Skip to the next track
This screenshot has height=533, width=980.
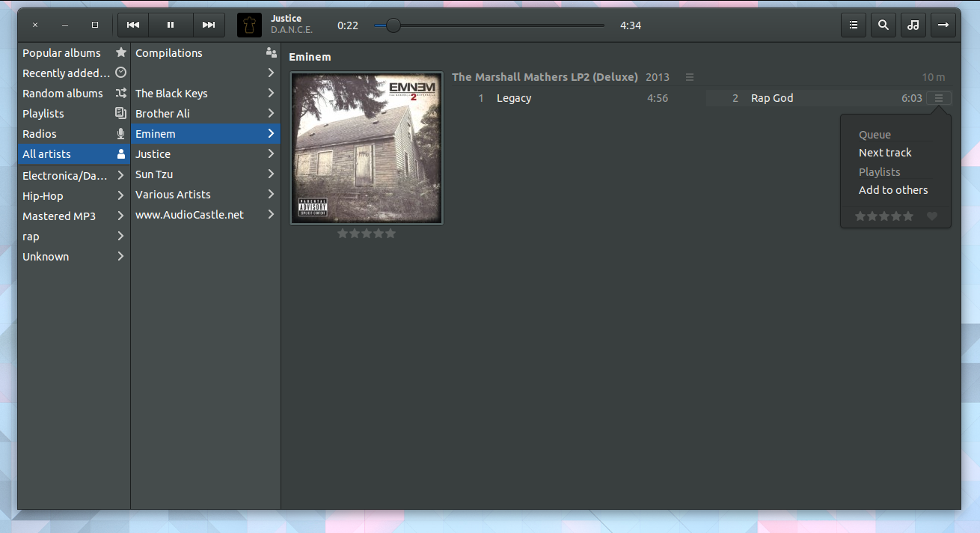209,25
